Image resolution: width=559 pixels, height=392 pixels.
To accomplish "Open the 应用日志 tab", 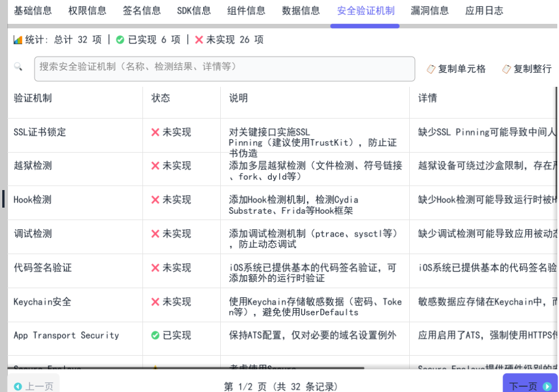I will click(484, 10).
